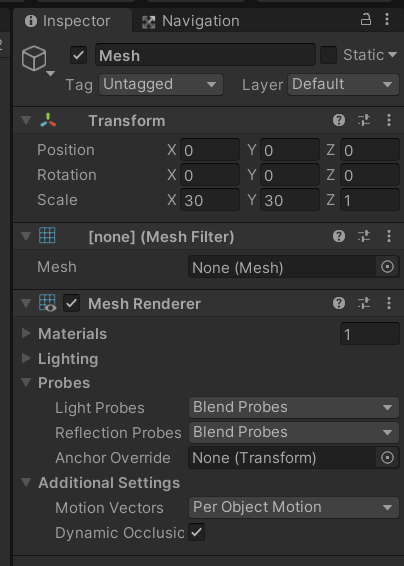This screenshot has height=566, width=404.
Task: Open Light Probes Blend Probes dropdown
Action: [x=294, y=408]
